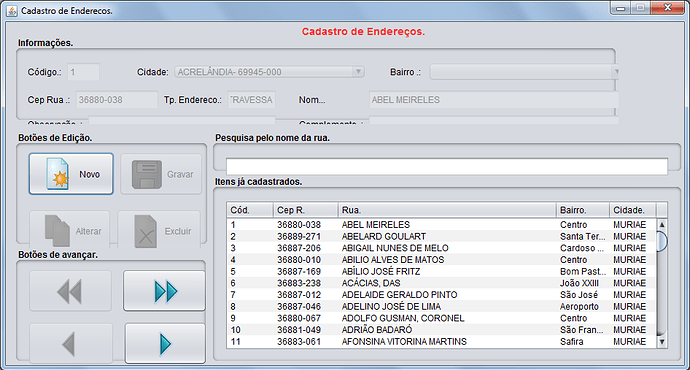Screen dimensions: 690x370
Task: Select the row ABELARD GOULART
Action: (x=441, y=236)
